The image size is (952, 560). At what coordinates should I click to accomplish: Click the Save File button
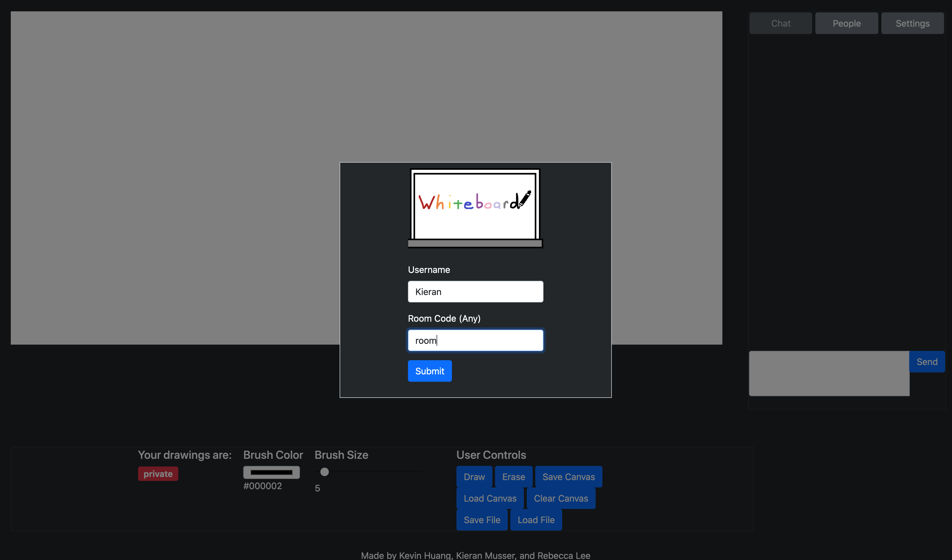pos(482,519)
